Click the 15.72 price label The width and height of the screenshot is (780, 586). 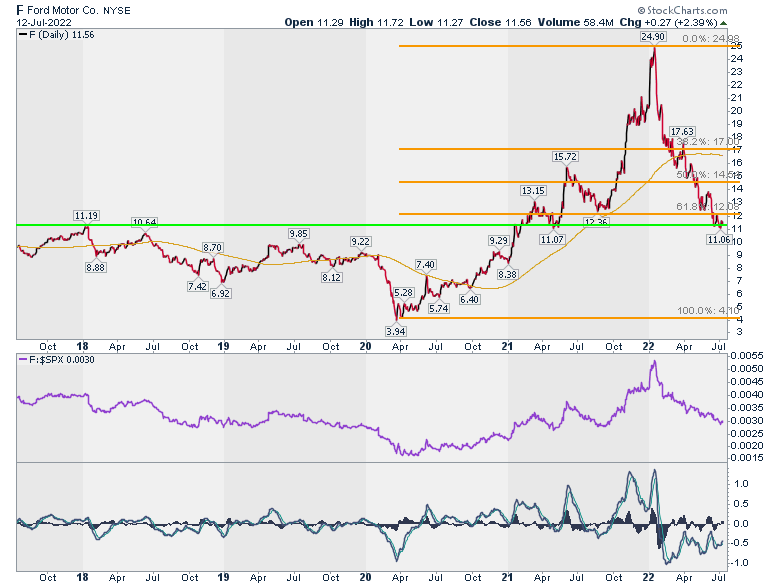pos(565,157)
